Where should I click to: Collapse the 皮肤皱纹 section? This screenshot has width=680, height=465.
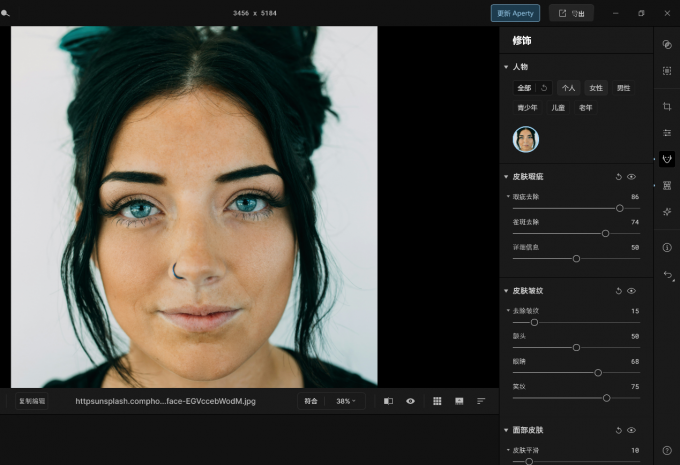pyautogui.click(x=506, y=291)
